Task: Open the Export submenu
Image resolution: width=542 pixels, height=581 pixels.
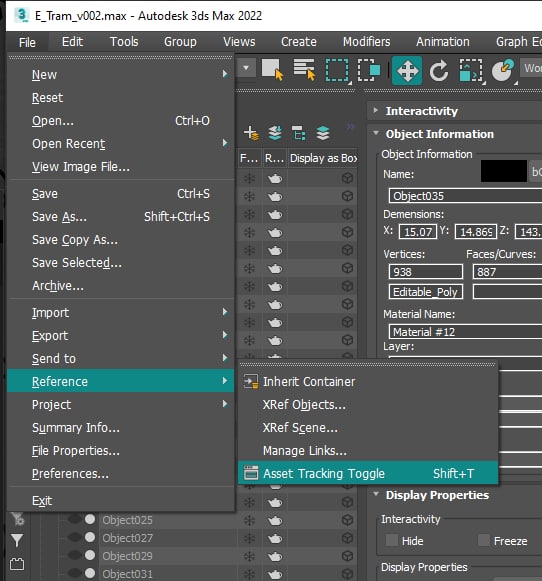Action: [120, 335]
